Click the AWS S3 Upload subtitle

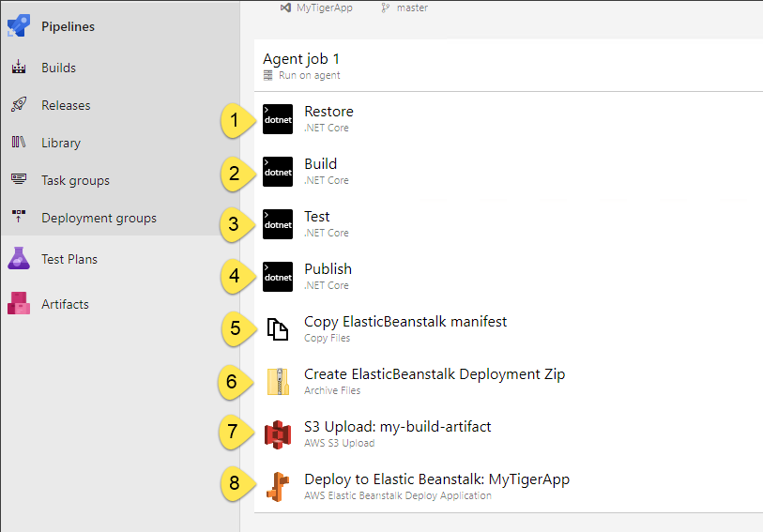tap(339, 443)
